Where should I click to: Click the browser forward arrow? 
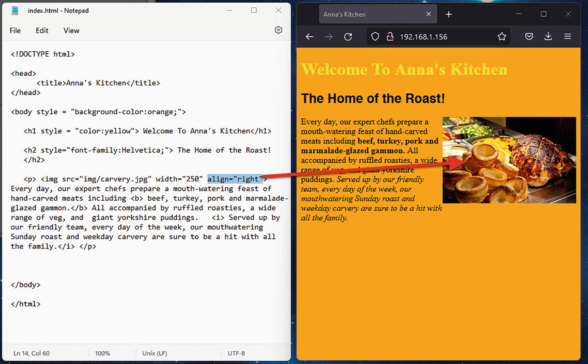328,37
